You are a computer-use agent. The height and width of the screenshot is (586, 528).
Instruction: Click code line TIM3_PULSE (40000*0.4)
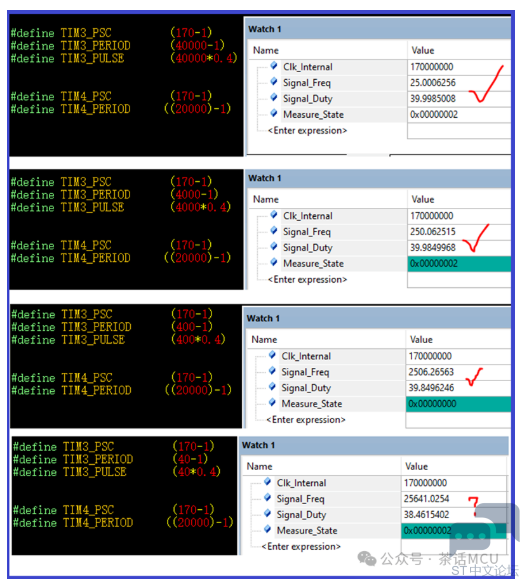tap(124, 58)
